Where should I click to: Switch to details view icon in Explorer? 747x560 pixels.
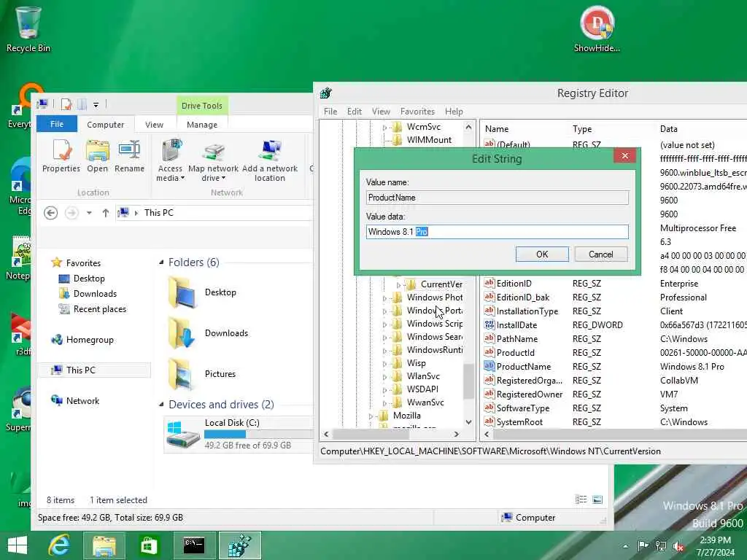tap(581, 499)
